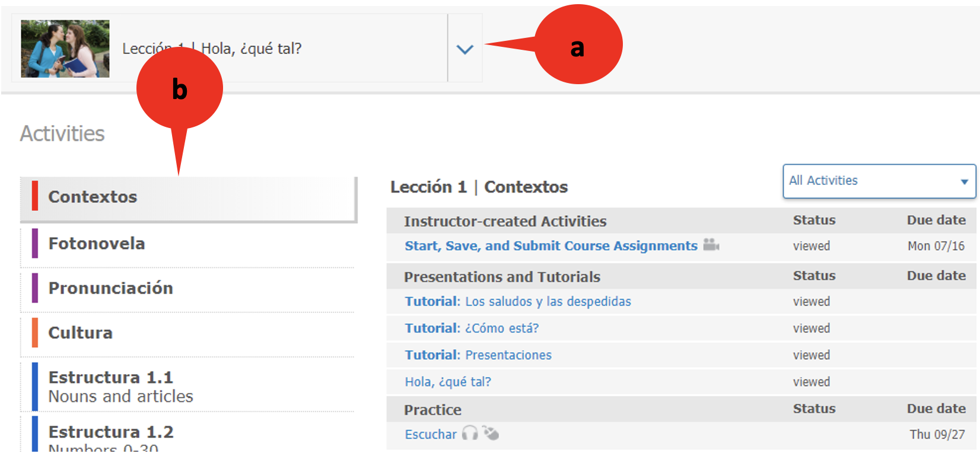The image size is (980, 460).
Task: Click the Lección 1 lesson thumbnail photo
Action: coord(65,49)
